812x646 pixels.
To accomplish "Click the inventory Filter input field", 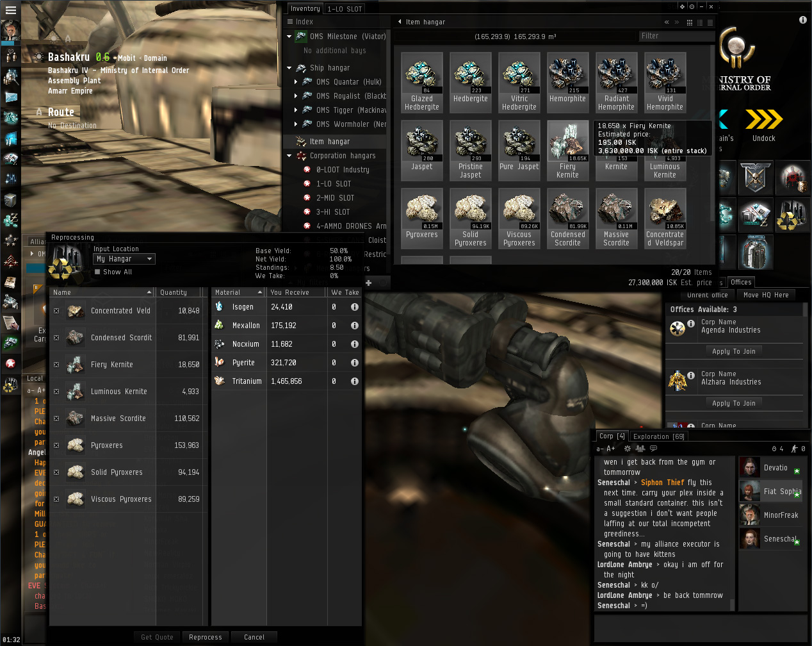I will coord(677,36).
